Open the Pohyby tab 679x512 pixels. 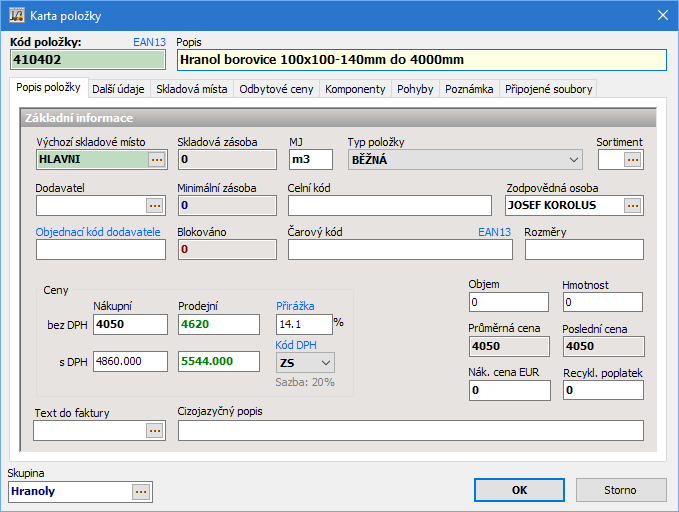click(415, 89)
